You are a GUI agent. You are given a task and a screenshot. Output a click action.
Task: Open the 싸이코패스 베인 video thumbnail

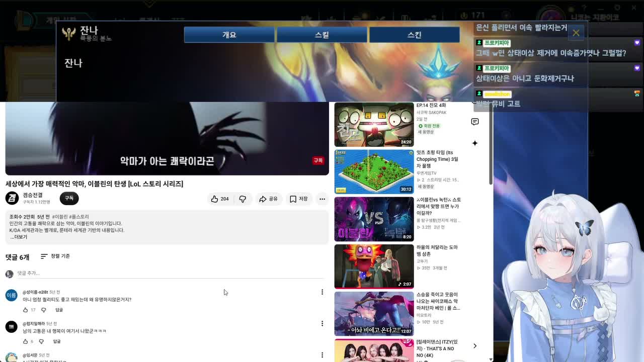click(374, 313)
